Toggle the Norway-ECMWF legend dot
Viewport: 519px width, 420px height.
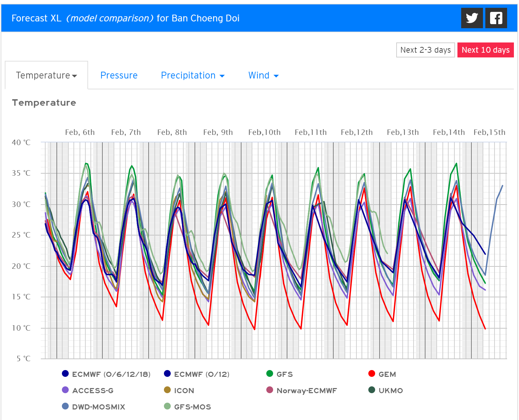pyautogui.click(x=270, y=390)
